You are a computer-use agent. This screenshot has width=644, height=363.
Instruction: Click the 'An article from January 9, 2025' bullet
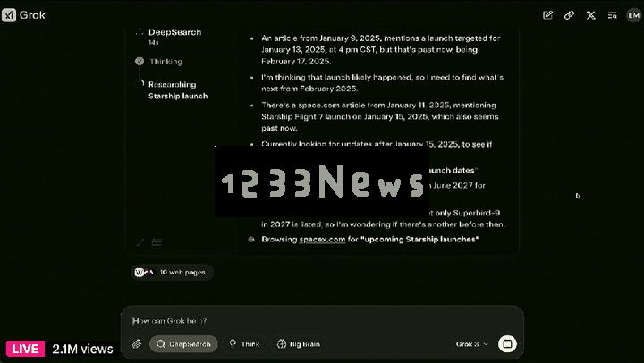pyautogui.click(x=381, y=50)
